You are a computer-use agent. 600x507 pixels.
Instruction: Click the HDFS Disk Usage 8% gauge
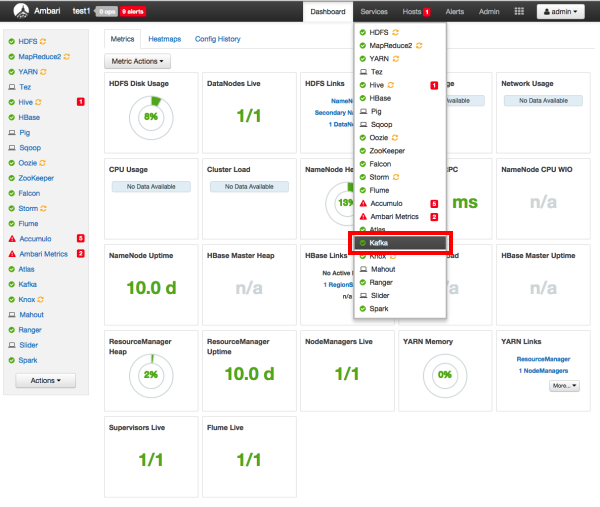[x=151, y=117]
